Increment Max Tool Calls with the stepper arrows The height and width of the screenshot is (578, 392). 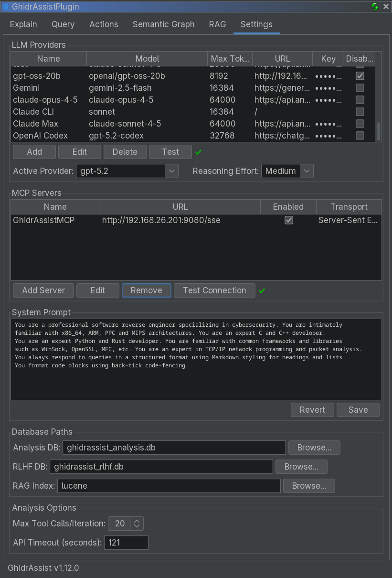click(138, 521)
